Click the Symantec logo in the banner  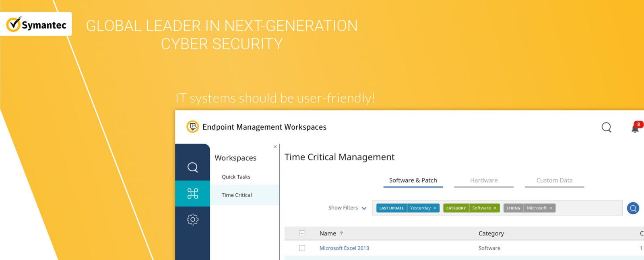(36, 24)
